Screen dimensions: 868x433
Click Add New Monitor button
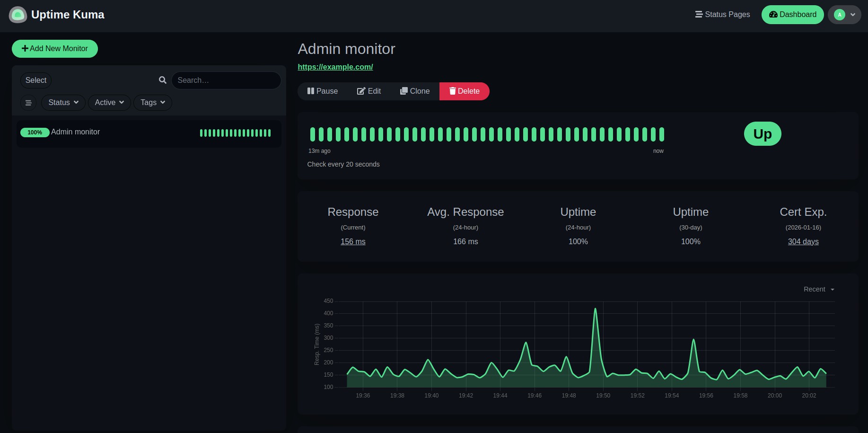(55, 49)
